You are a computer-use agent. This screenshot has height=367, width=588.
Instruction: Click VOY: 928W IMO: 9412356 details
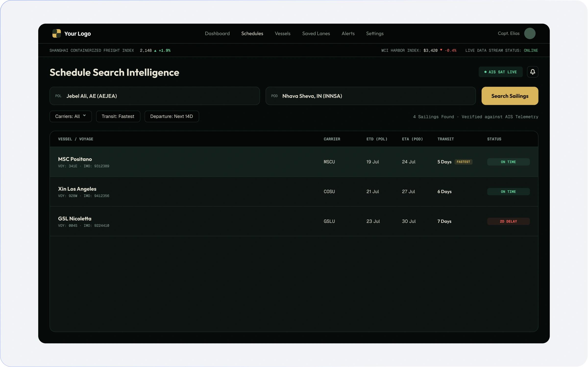pos(84,196)
